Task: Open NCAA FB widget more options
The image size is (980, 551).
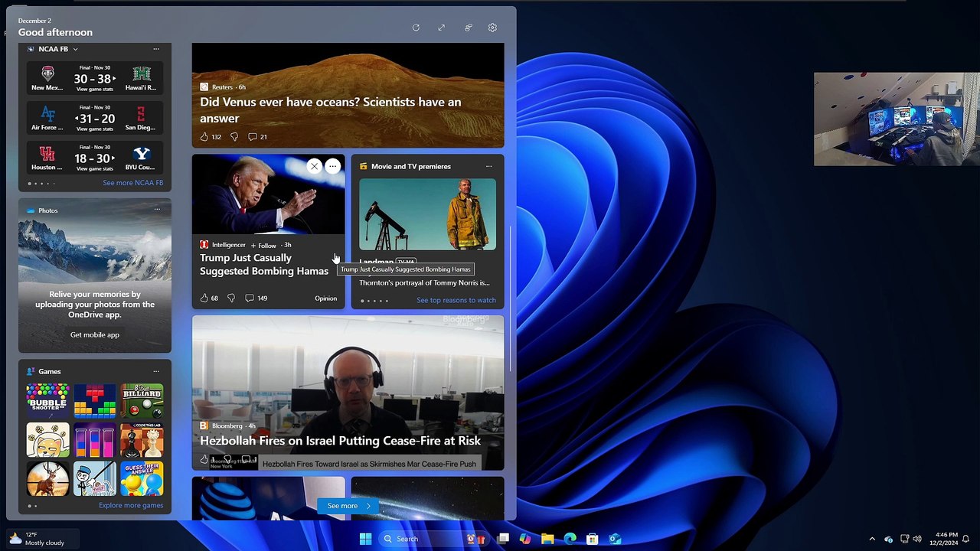Action: click(156, 49)
